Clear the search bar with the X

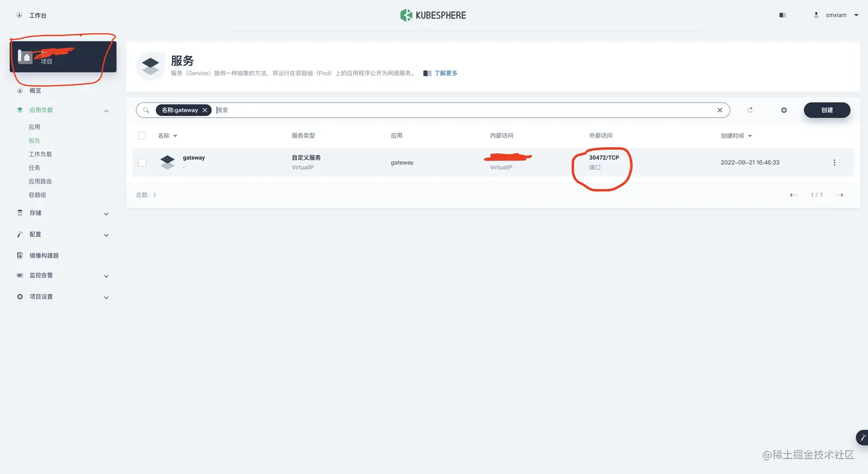[x=720, y=110]
